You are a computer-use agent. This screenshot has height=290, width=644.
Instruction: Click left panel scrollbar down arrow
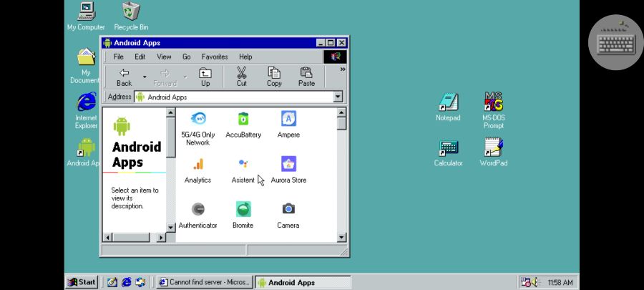pos(171,227)
